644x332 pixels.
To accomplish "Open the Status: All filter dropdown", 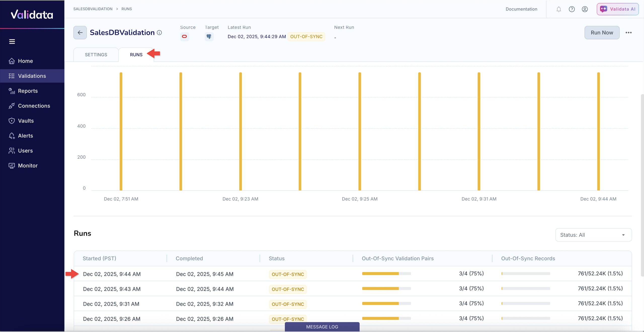I will coord(593,235).
